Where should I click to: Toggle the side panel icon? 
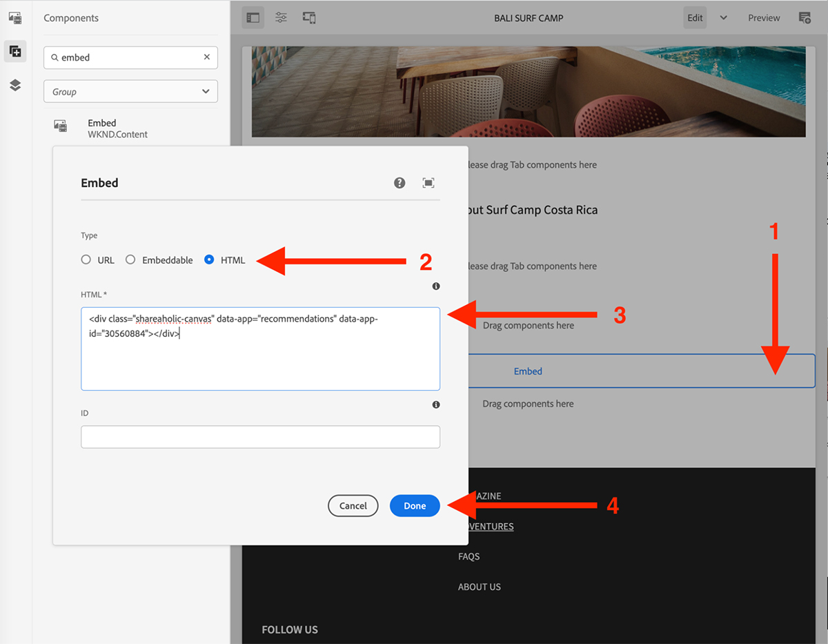[x=253, y=18]
